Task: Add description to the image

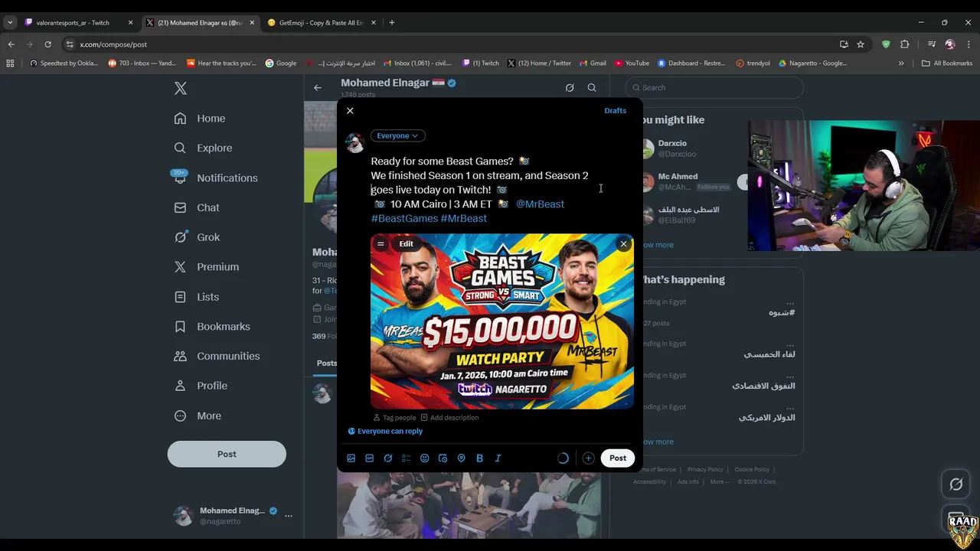Action: pos(449,418)
